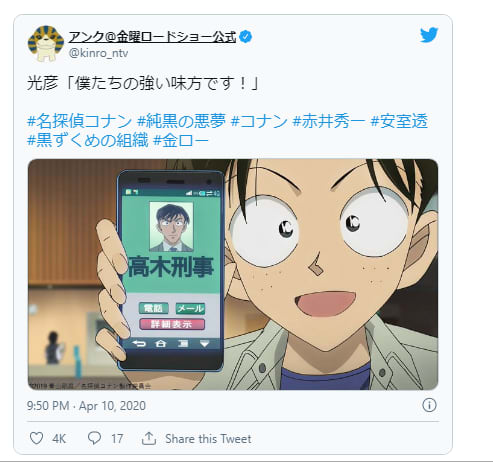Open the embedded anime image
Screen dimensions: 493x464
point(233,274)
